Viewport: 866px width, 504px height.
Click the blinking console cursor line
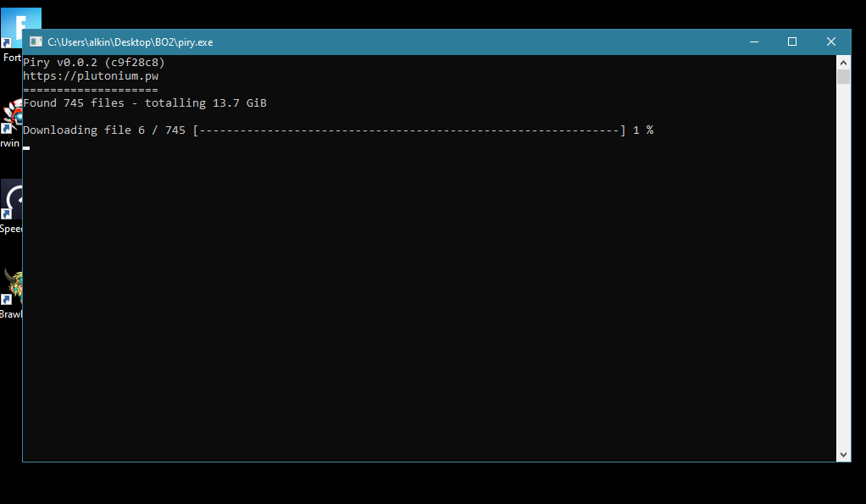tap(26, 147)
